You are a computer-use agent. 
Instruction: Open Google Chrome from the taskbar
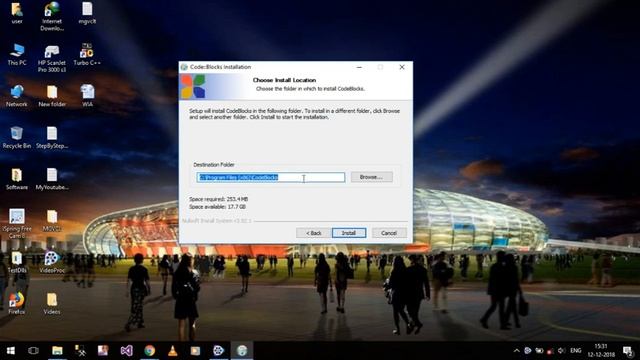point(149,351)
